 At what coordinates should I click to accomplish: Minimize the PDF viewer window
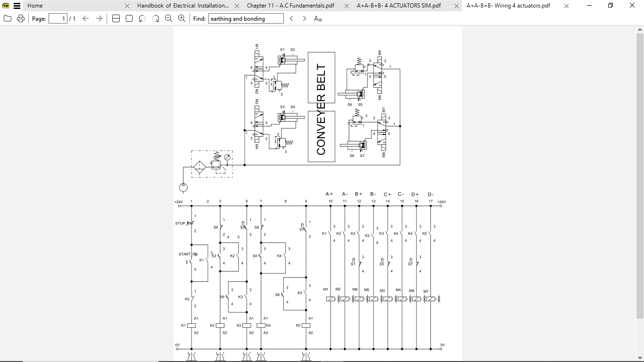(589, 6)
